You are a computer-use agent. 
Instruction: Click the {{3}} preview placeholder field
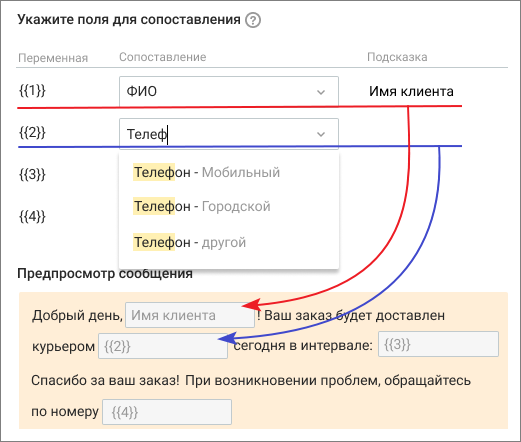pyautogui.click(x=438, y=344)
